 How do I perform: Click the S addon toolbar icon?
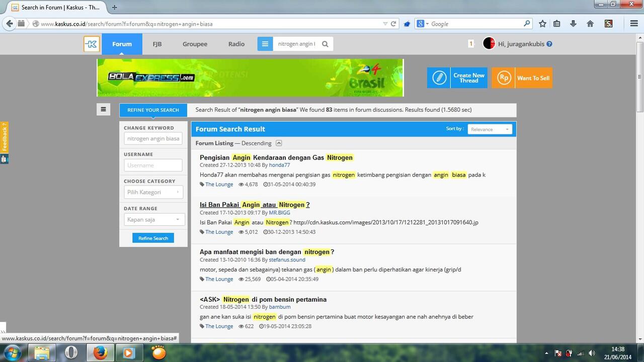pos(608,24)
